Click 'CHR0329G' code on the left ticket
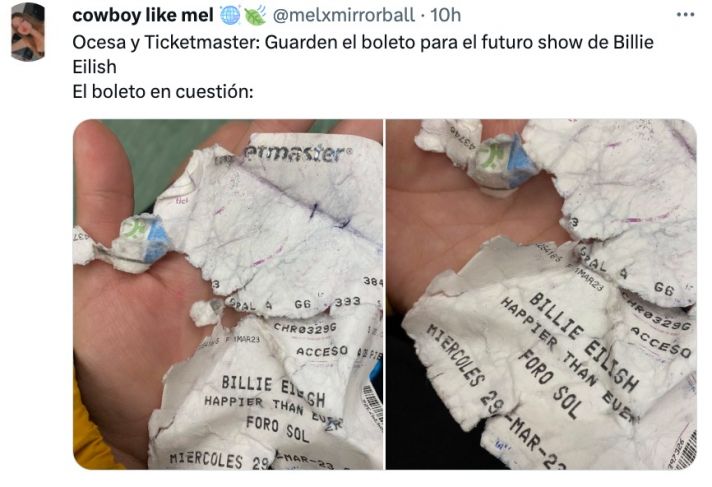712x487 pixels. point(305,328)
